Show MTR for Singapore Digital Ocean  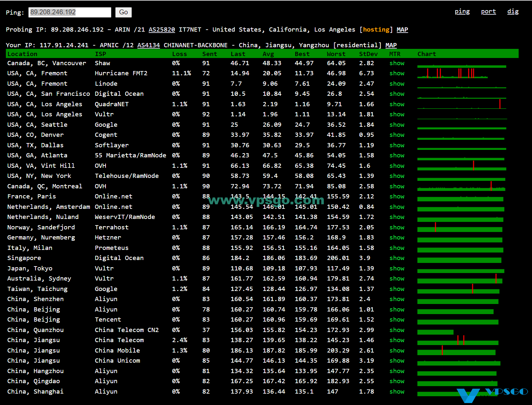coord(397,258)
